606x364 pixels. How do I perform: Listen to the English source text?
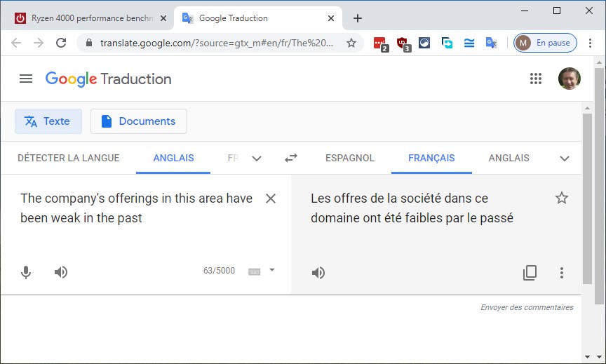[61, 272]
